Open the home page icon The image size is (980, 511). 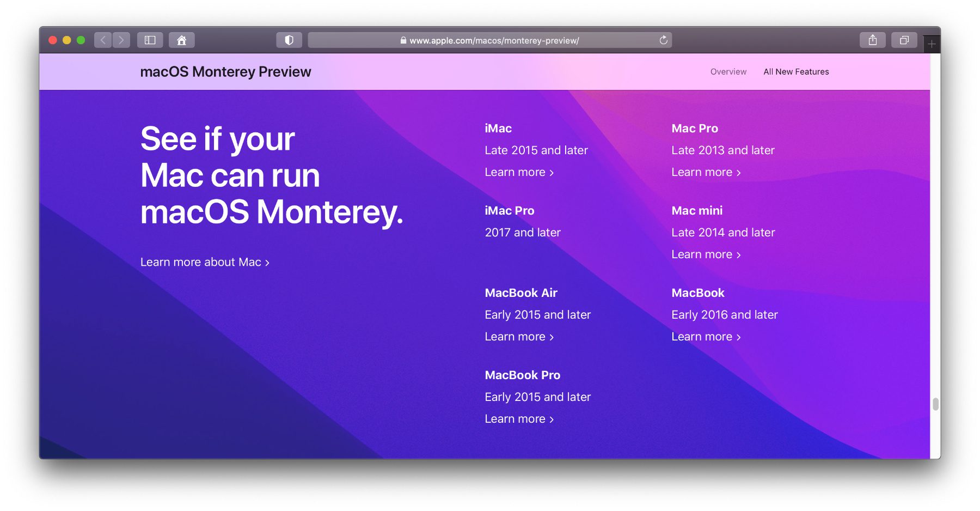pyautogui.click(x=182, y=40)
